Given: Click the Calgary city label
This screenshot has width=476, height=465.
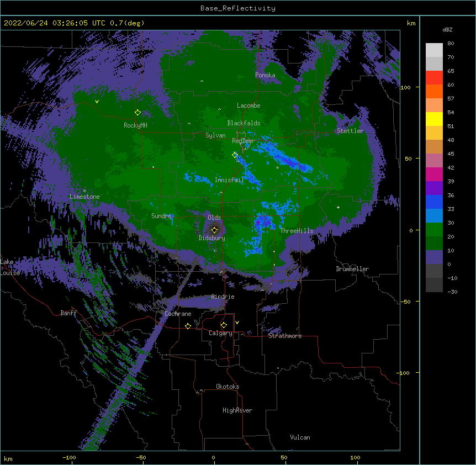Looking at the screenshot, I should [220, 333].
